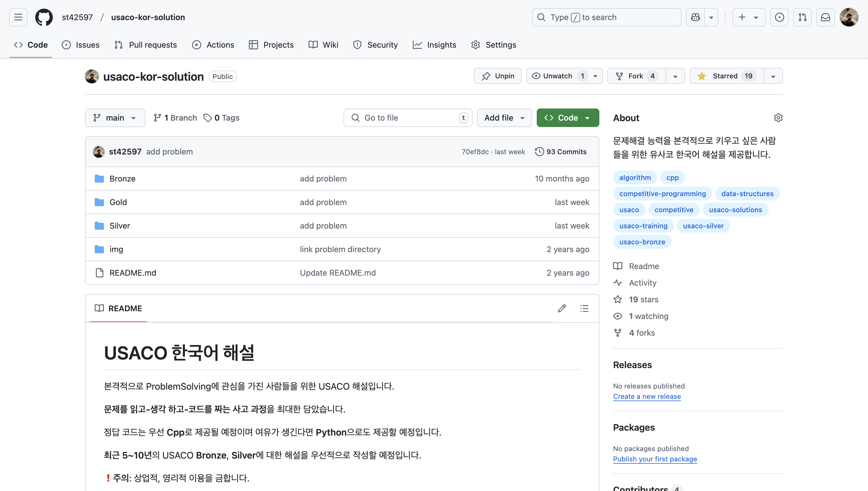The width and height of the screenshot is (868, 491).
Task: View the 93 Commits history
Action: click(561, 152)
